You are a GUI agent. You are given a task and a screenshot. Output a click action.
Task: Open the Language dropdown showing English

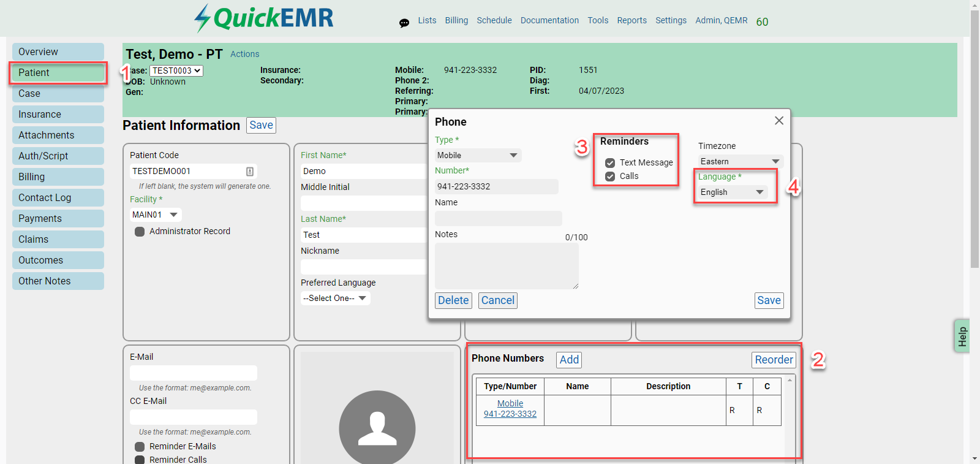pos(733,192)
